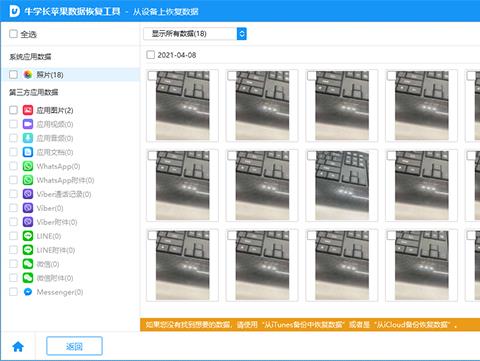
Task: Toggle the 全选 select-all checkbox
Action: click(x=13, y=34)
